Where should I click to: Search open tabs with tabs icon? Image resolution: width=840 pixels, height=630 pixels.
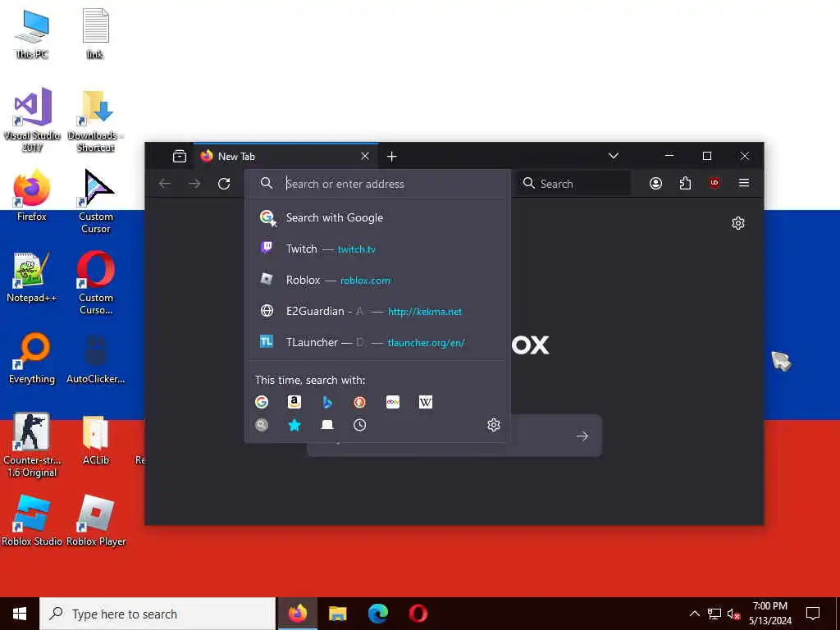coord(327,425)
